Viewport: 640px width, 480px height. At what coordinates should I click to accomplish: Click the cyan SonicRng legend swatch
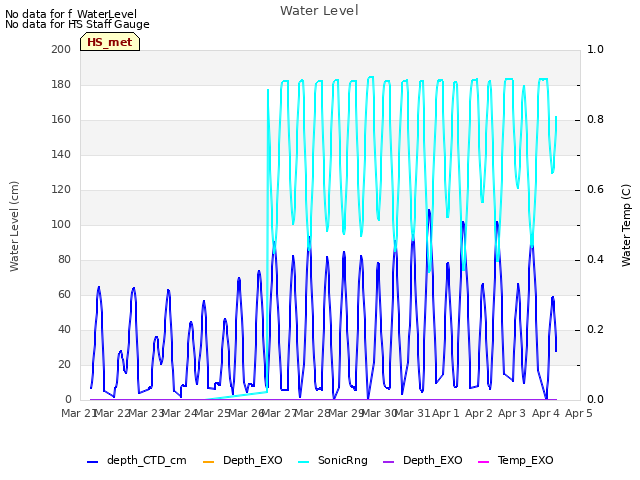tap(304, 462)
